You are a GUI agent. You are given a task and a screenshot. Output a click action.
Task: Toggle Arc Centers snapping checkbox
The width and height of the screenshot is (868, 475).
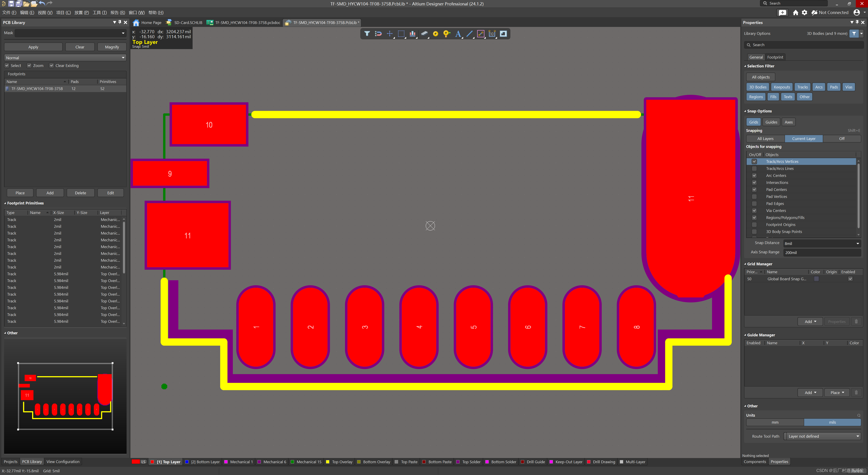point(755,176)
